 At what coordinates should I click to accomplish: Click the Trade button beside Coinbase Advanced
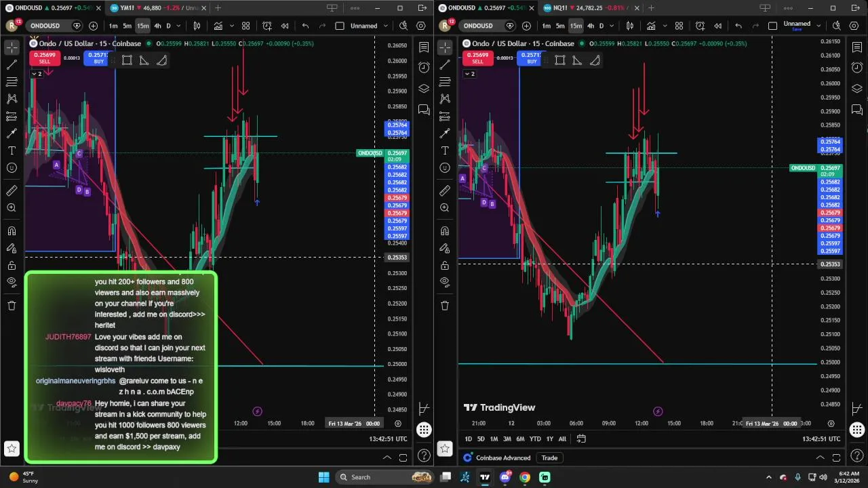tap(549, 457)
